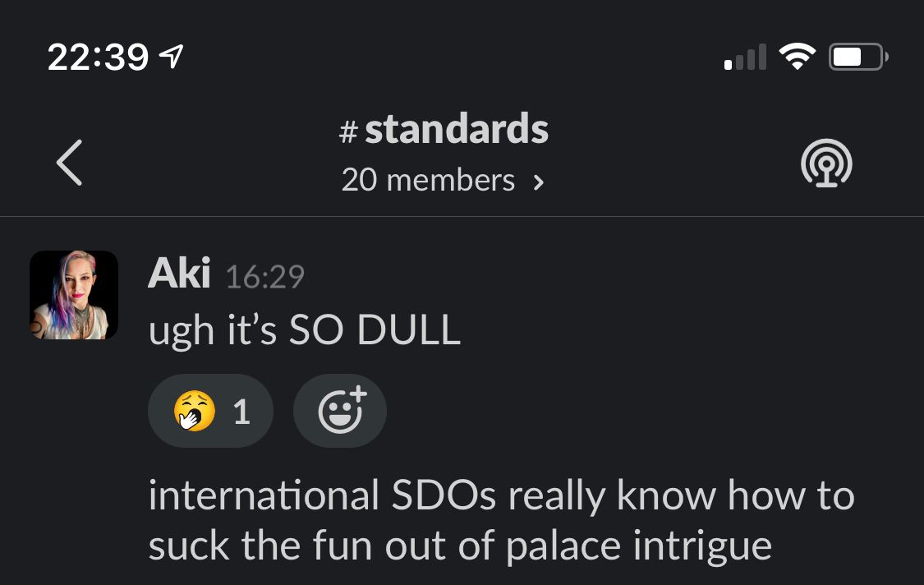Select the "international SDOs" message text
Image resolution: width=924 pixels, height=585 pixels.
[501, 520]
